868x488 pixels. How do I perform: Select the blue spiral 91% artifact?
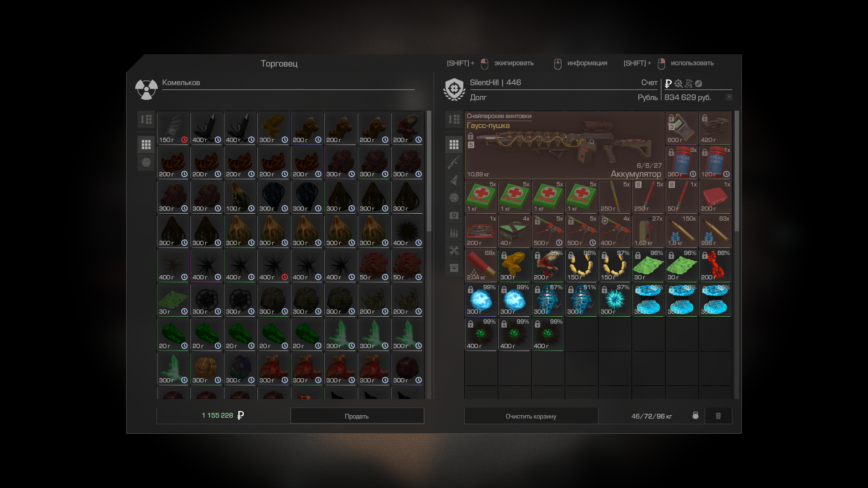[581, 300]
